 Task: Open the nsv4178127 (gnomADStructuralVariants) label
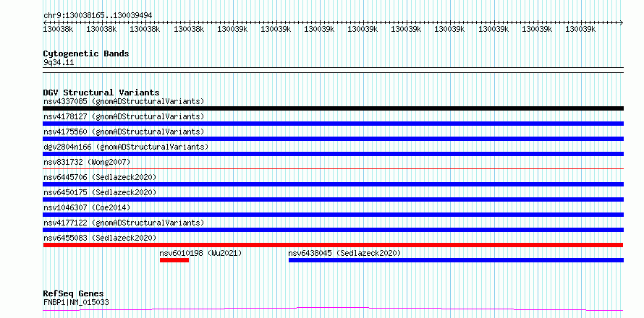coord(124,116)
